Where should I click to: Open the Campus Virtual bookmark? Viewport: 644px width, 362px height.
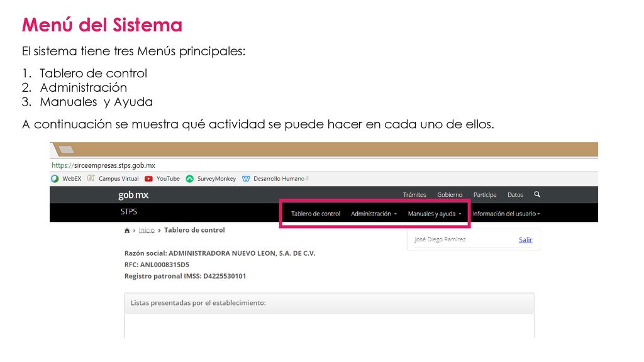[113, 178]
